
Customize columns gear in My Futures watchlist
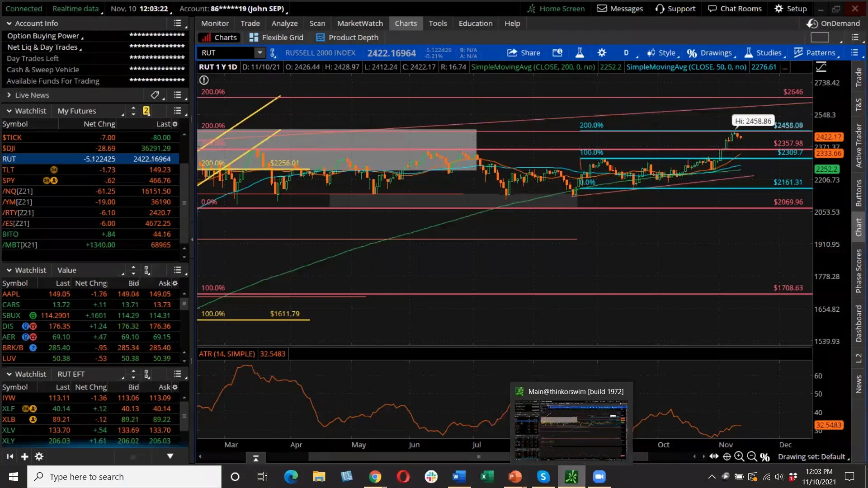click(175, 124)
